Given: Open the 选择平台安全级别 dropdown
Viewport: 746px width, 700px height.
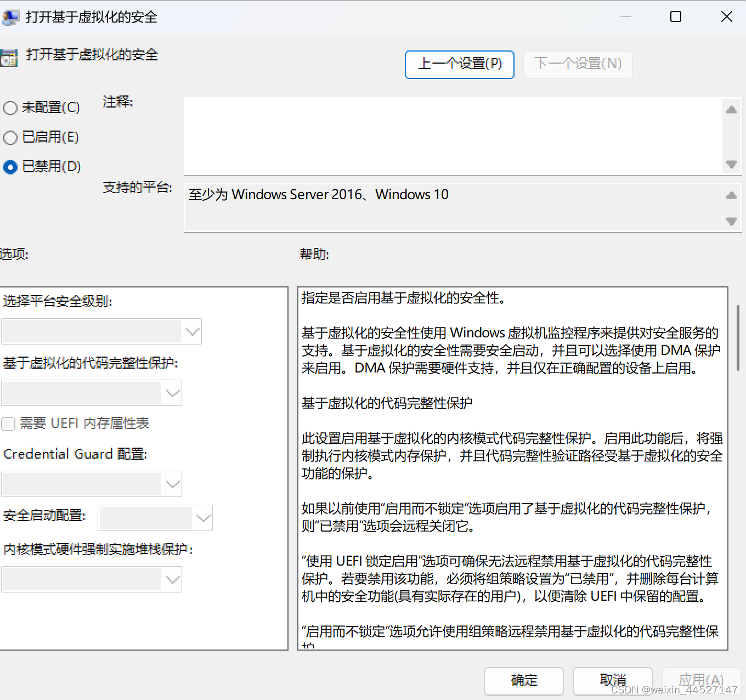Looking at the screenshot, I should [191, 331].
